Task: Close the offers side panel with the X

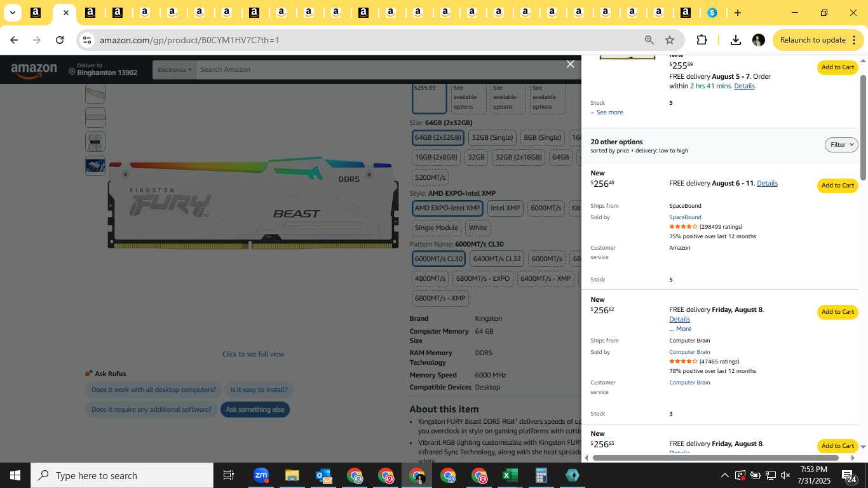Action: [x=570, y=64]
